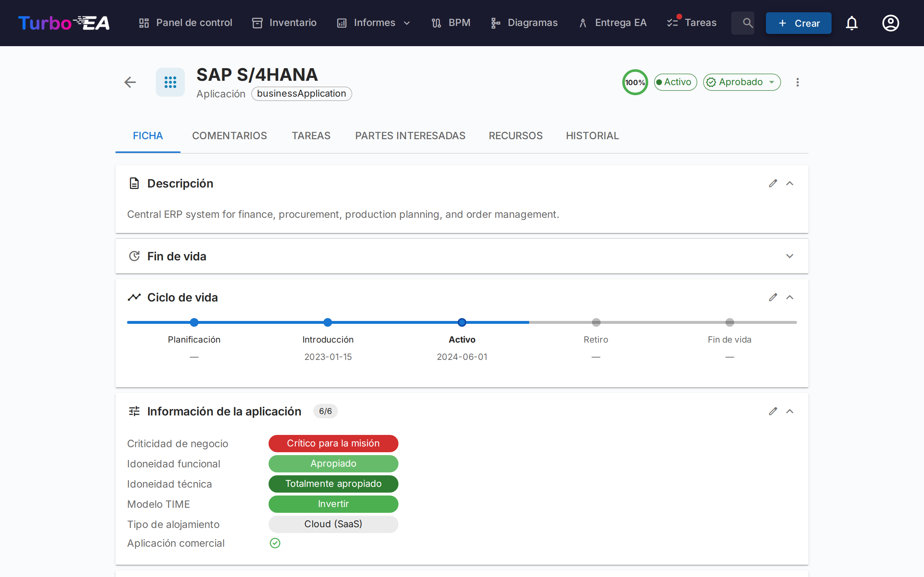Click the SAP S/4HANA application grid icon
The width and height of the screenshot is (924, 577).
point(170,82)
